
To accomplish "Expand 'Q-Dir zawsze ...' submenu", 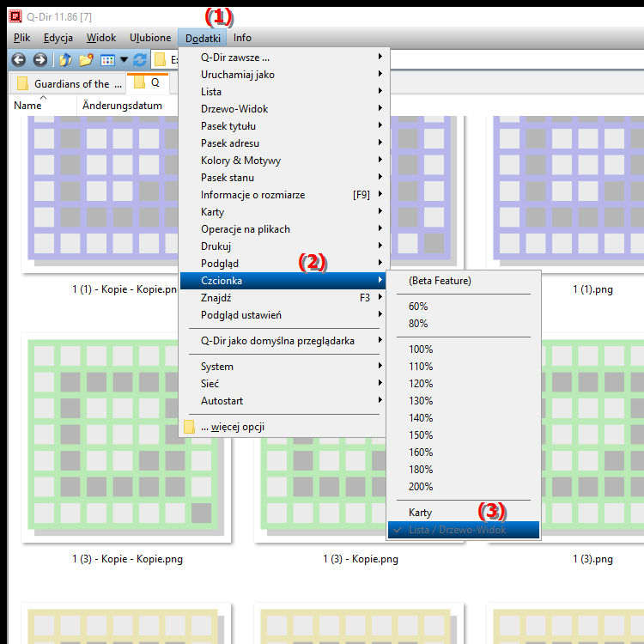I will coord(284,58).
